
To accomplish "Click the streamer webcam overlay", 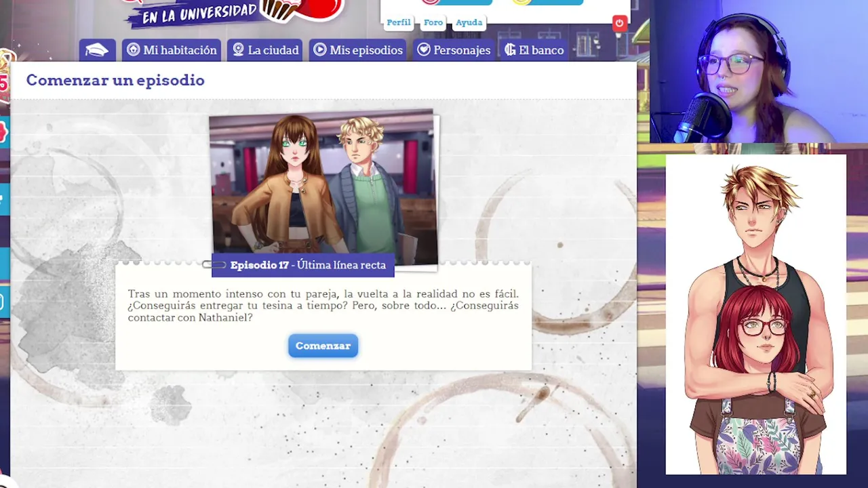I will tap(759, 71).
